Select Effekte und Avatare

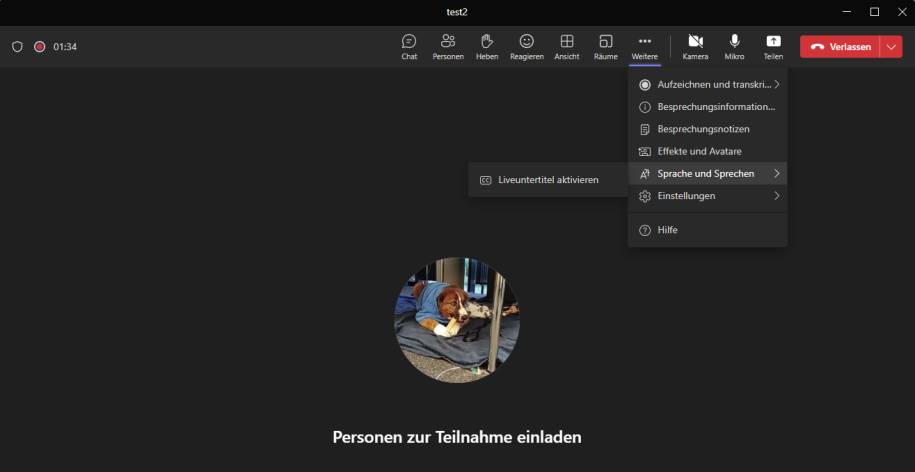click(x=707, y=151)
